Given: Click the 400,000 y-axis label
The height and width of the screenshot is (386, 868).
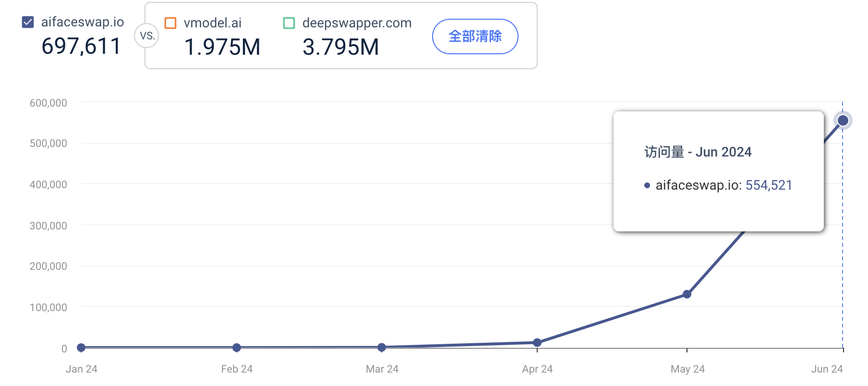Looking at the screenshot, I should click(48, 184).
